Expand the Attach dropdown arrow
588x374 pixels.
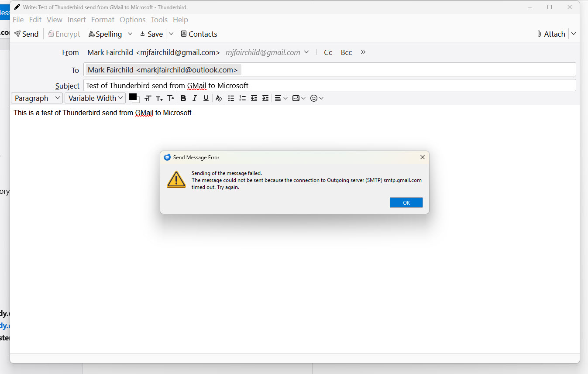[574, 34]
